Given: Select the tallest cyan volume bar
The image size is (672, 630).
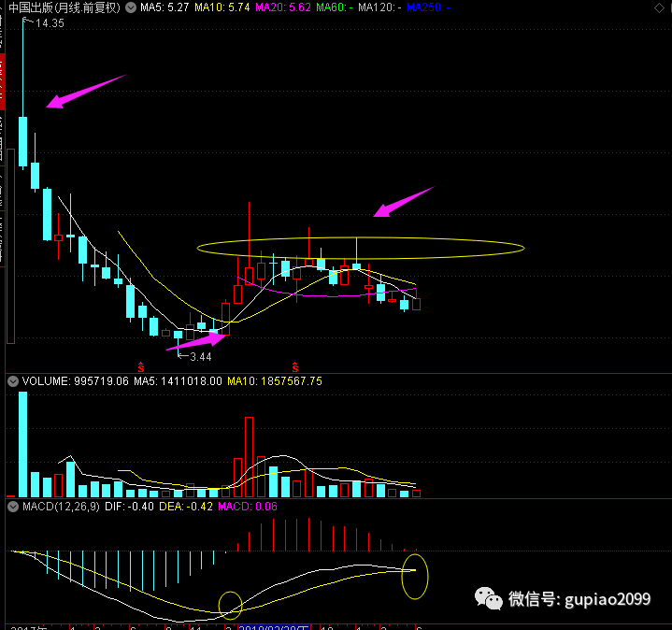Looking at the screenshot, I should (22, 444).
